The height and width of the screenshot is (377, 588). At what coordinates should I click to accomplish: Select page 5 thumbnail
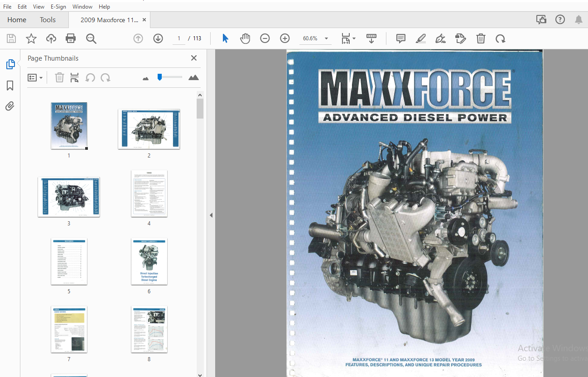69,262
